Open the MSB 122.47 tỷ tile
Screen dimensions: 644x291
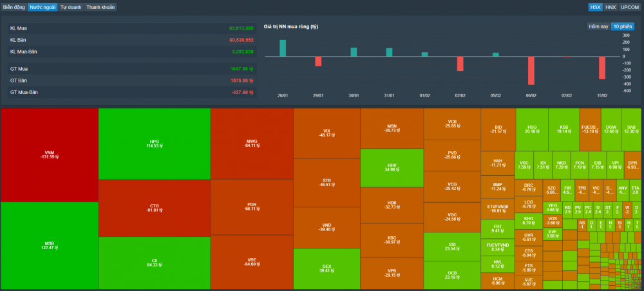tap(50, 245)
